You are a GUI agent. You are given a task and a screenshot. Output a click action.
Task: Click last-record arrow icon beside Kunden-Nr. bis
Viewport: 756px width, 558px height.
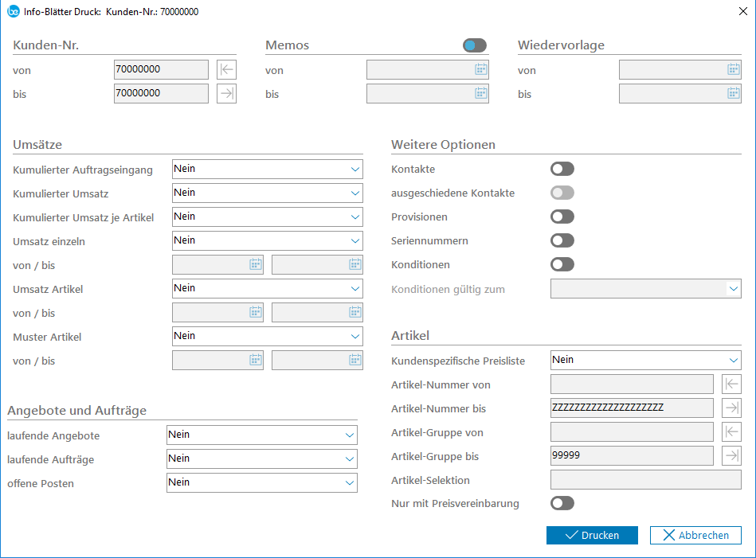point(227,94)
